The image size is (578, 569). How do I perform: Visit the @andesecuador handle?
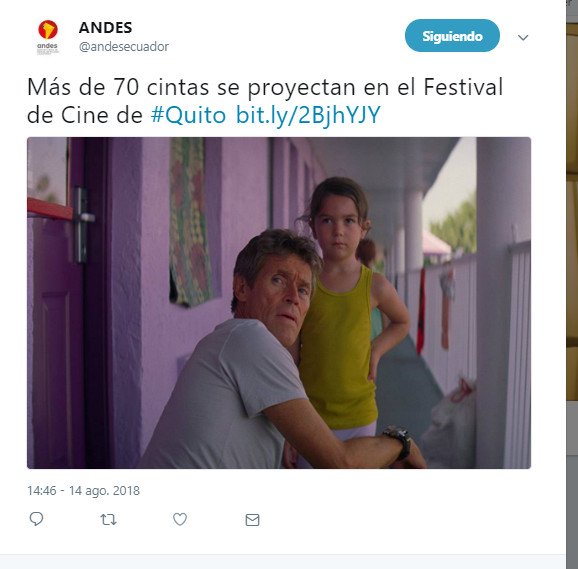click(124, 47)
